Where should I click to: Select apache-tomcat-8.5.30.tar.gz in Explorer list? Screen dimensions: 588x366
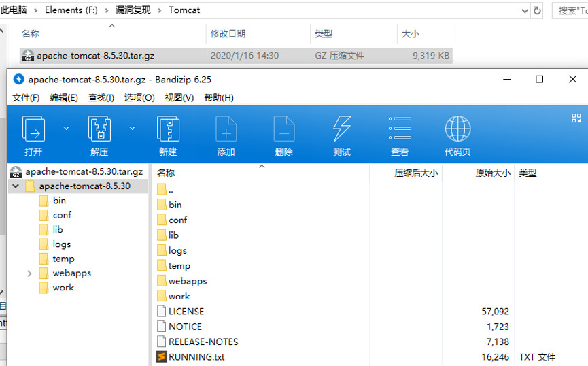click(236, 56)
